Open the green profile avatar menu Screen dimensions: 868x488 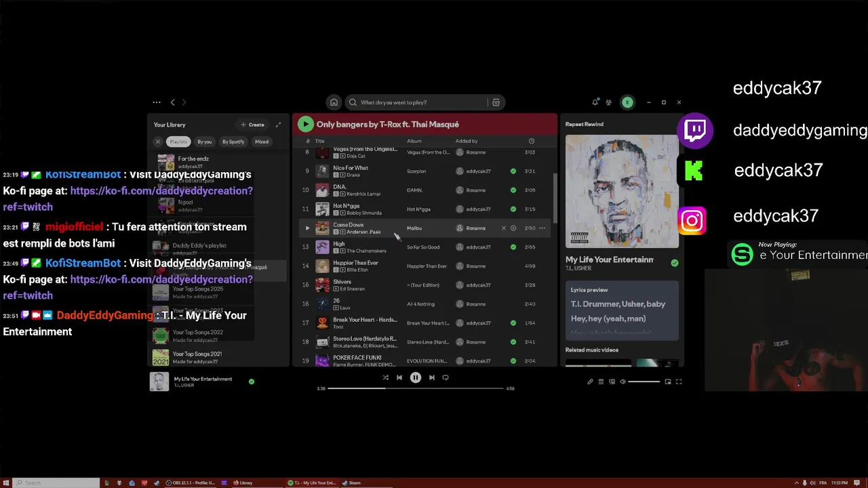click(627, 102)
